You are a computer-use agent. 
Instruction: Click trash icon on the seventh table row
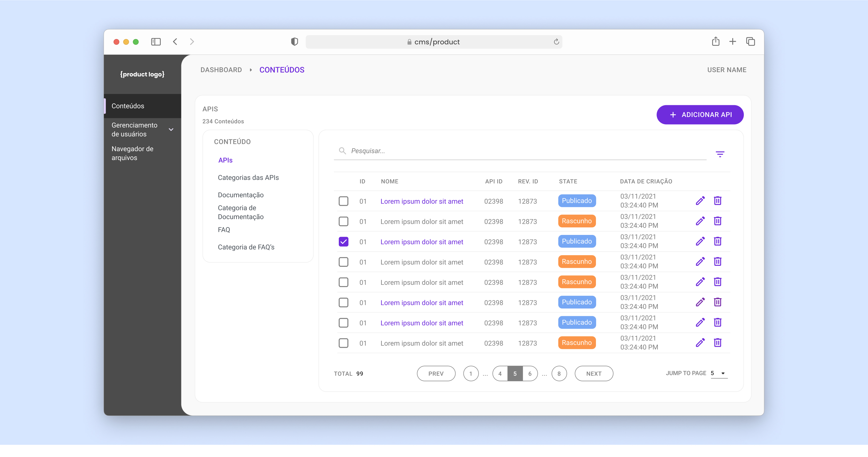(717, 322)
